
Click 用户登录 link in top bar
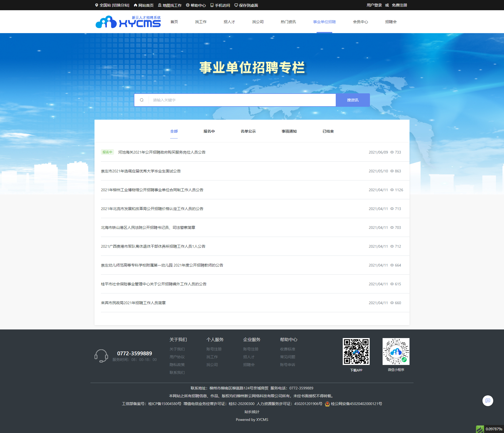[374, 5]
